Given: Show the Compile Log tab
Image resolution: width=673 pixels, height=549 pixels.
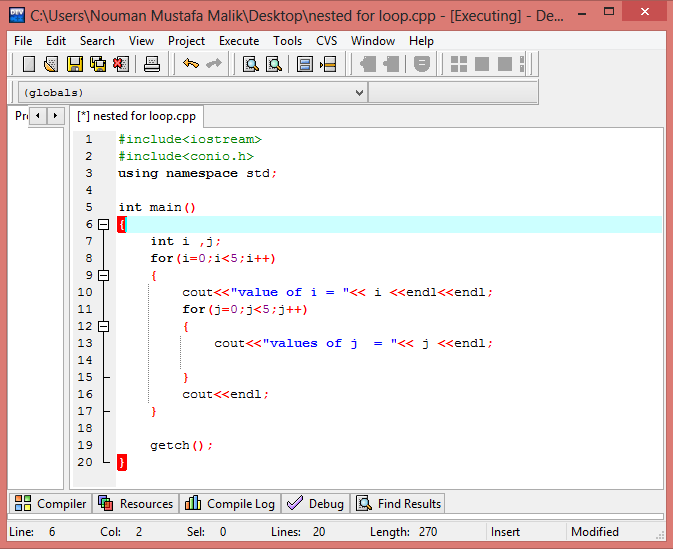Looking at the screenshot, I should pos(230,504).
